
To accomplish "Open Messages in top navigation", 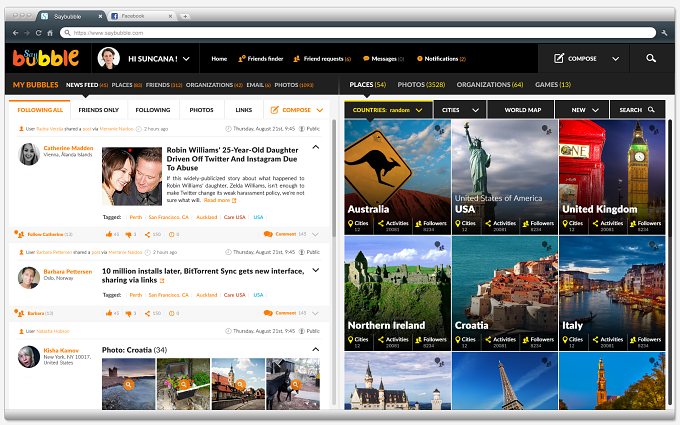I will point(383,59).
